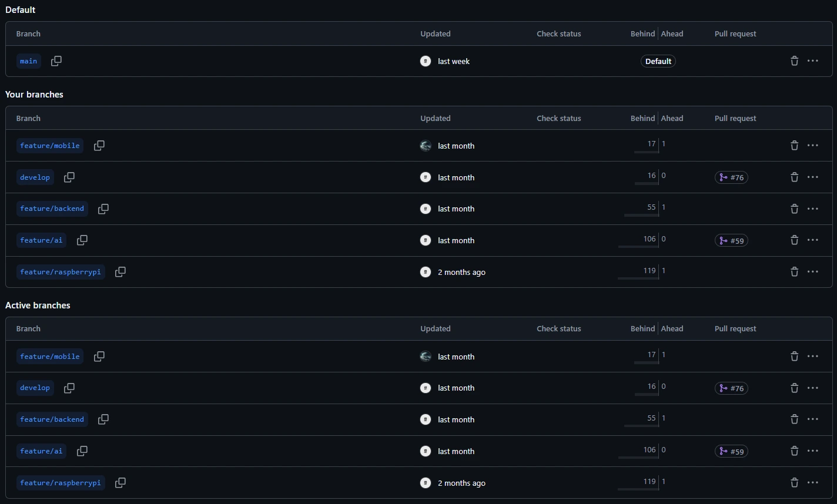Delete the feature/ai branch
Viewport: 837px width, 504px height.
click(x=794, y=240)
